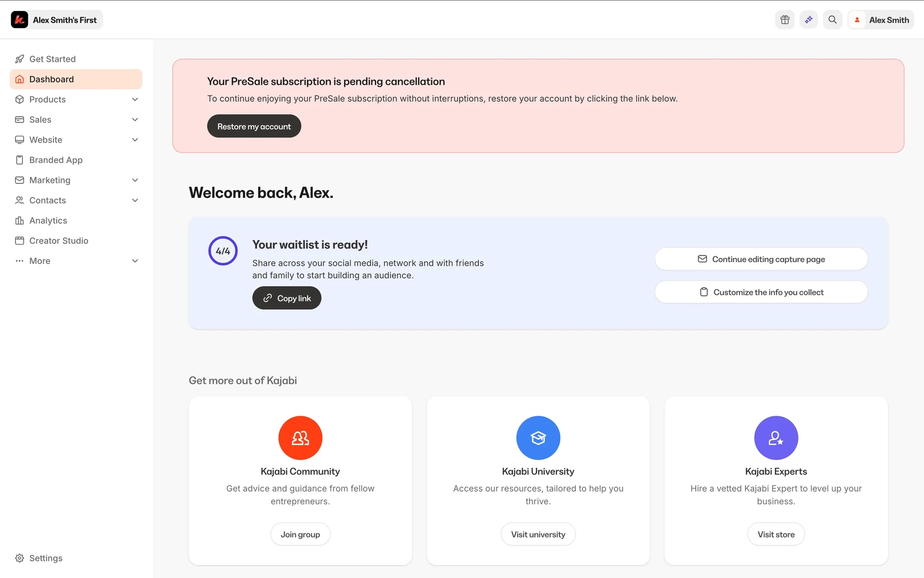Image resolution: width=924 pixels, height=578 pixels.
Task: Click the Creator Studio calendar icon
Action: coord(19,241)
